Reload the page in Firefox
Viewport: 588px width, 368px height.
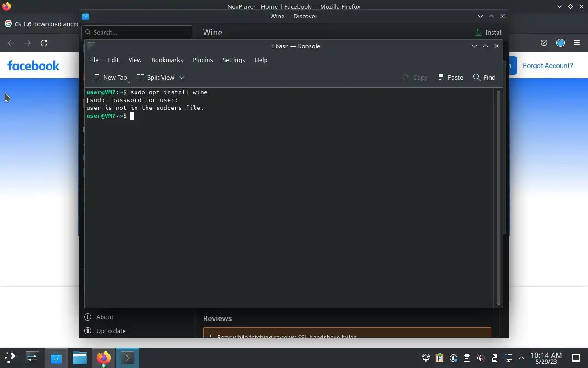click(44, 43)
